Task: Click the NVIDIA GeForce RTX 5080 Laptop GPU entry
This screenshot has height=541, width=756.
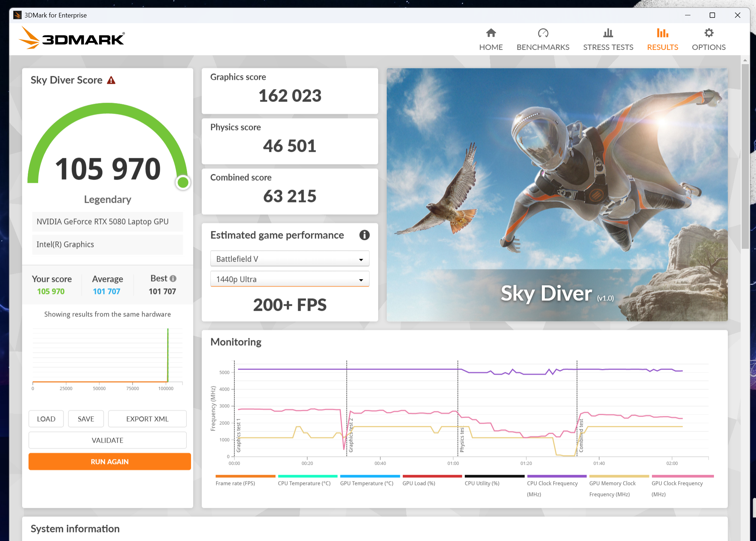Action: click(x=107, y=222)
